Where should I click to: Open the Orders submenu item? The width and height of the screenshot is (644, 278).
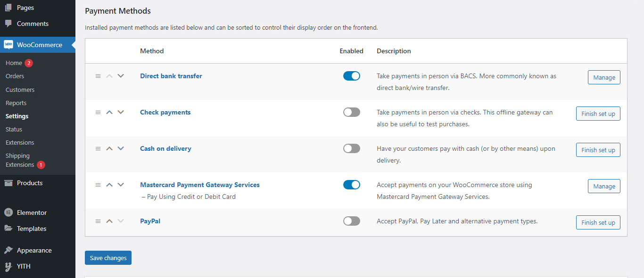pyautogui.click(x=15, y=76)
